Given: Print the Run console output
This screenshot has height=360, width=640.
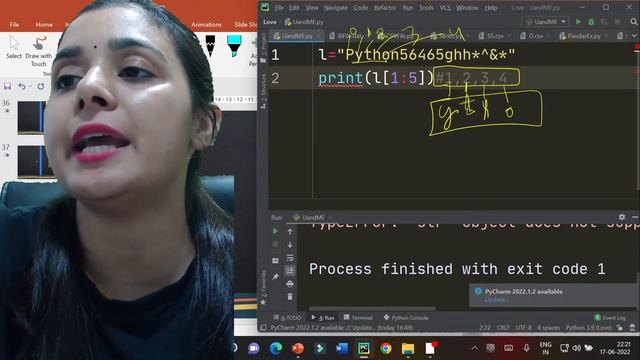Looking at the screenshot, I should click(290, 283).
